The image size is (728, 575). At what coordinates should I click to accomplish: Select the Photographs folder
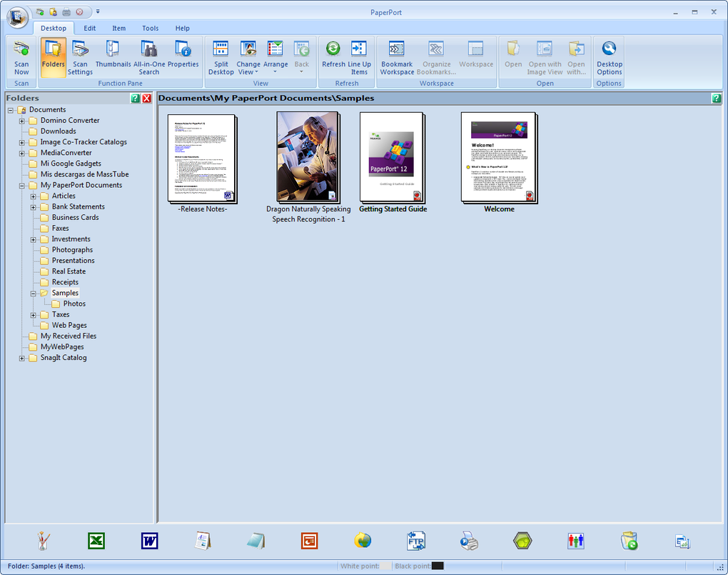point(72,249)
